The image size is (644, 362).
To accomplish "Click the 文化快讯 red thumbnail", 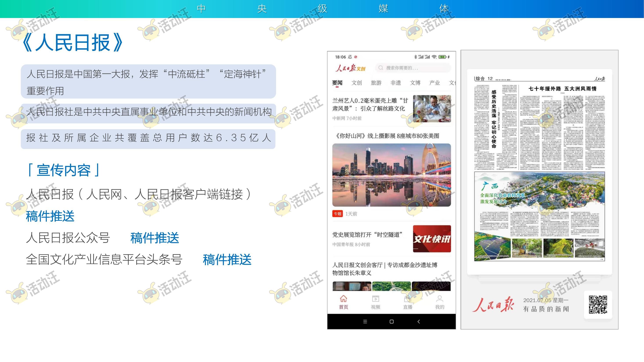I will click(432, 238).
